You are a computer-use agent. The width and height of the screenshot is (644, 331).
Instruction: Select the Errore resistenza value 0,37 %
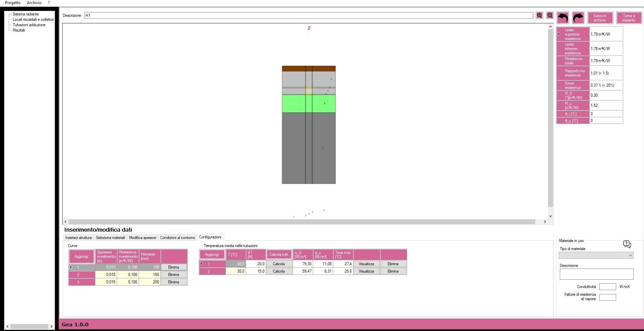606,85
